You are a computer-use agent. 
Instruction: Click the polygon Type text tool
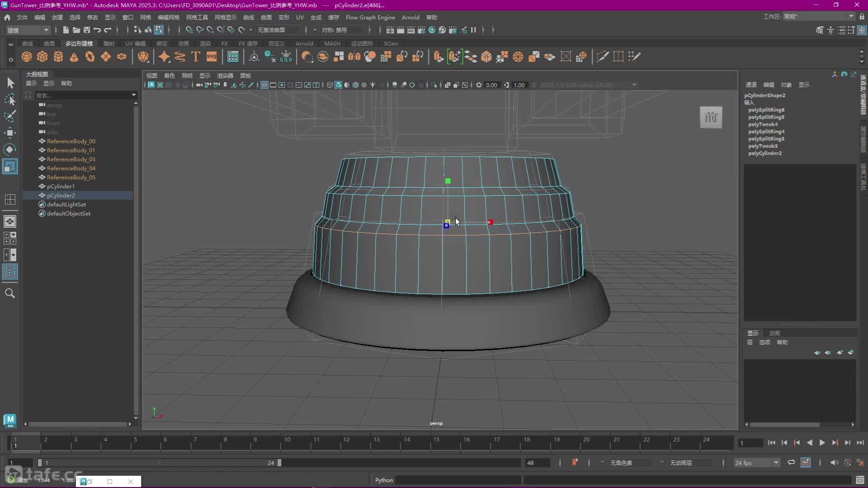pyautogui.click(x=196, y=57)
